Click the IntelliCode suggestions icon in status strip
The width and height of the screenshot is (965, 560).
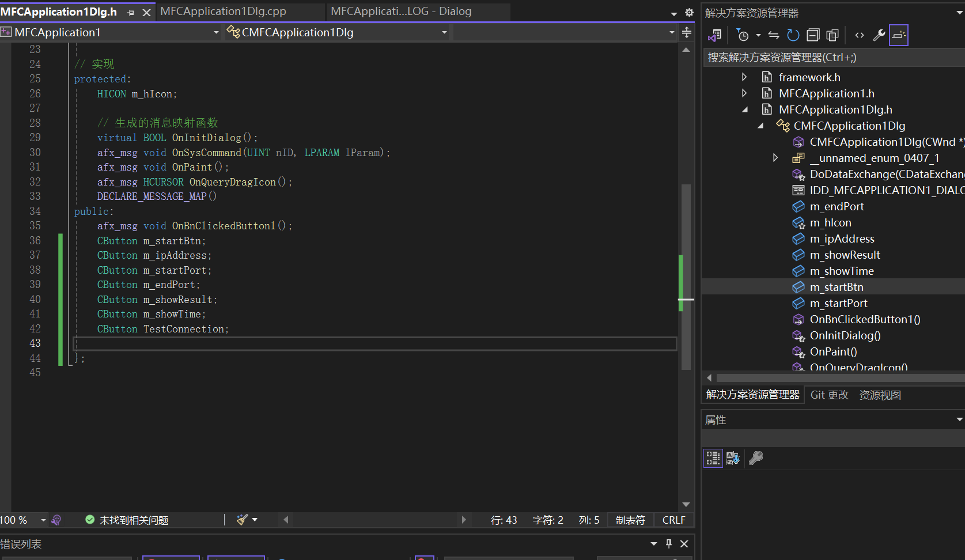click(x=56, y=520)
